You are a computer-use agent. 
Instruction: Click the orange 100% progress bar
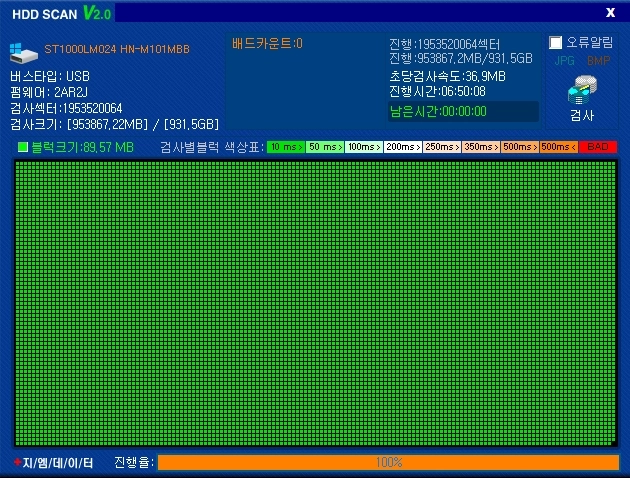coord(388,462)
